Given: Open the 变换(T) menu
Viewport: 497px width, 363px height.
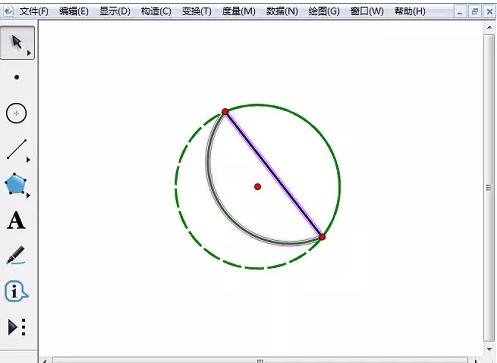Looking at the screenshot, I should click(x=197, y=11).
